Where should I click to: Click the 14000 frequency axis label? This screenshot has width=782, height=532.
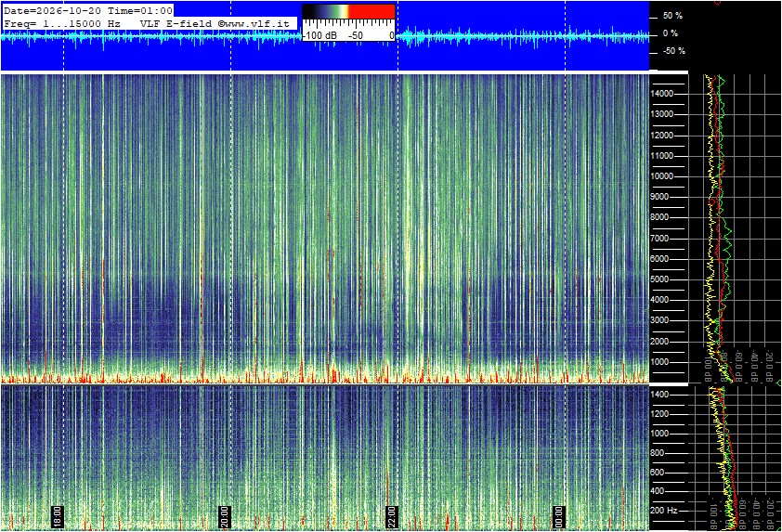pos(662,94)
